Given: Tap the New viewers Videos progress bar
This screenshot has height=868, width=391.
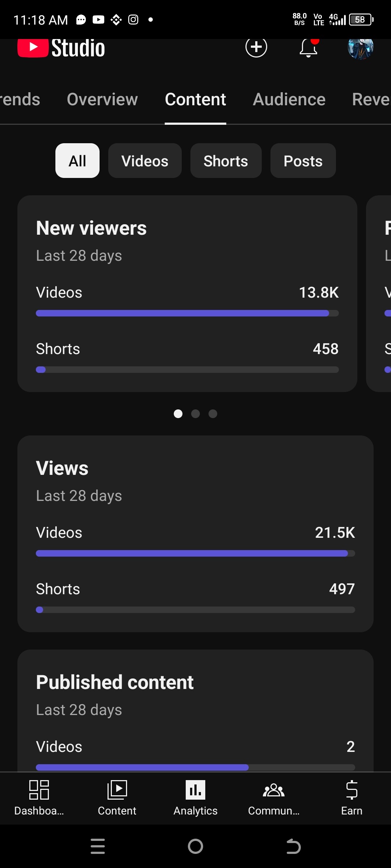Looking at the screenshot, I should 187,313.
